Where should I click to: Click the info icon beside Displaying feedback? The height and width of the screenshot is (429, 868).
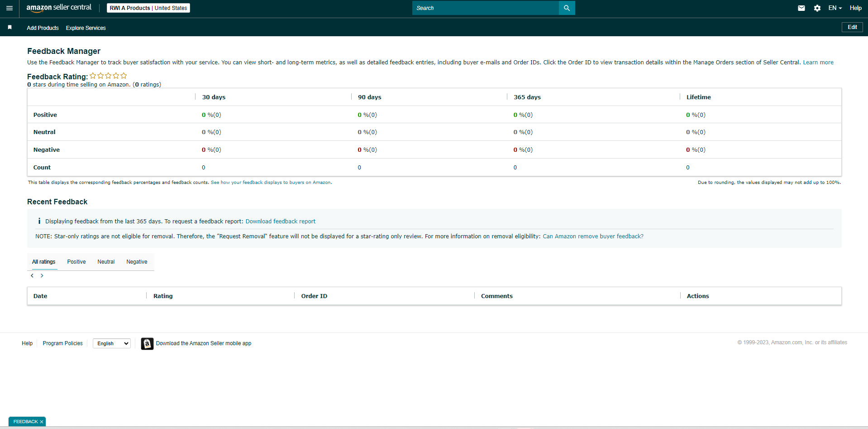tap(39, 221)
